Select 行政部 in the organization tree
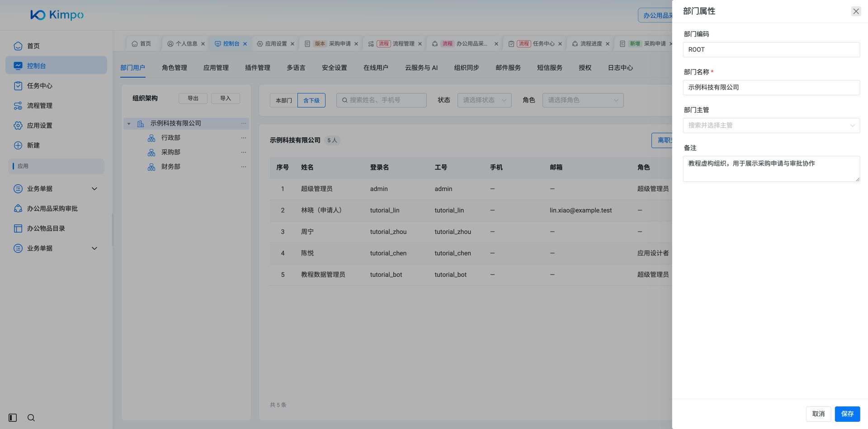The image size is (868, 429). (171, 138)
